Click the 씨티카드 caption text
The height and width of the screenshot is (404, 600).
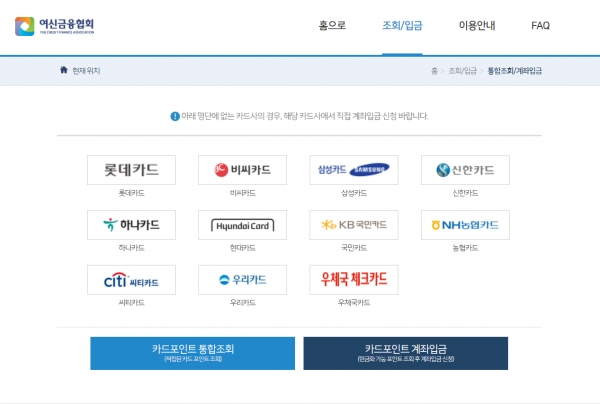click(131, 303)
